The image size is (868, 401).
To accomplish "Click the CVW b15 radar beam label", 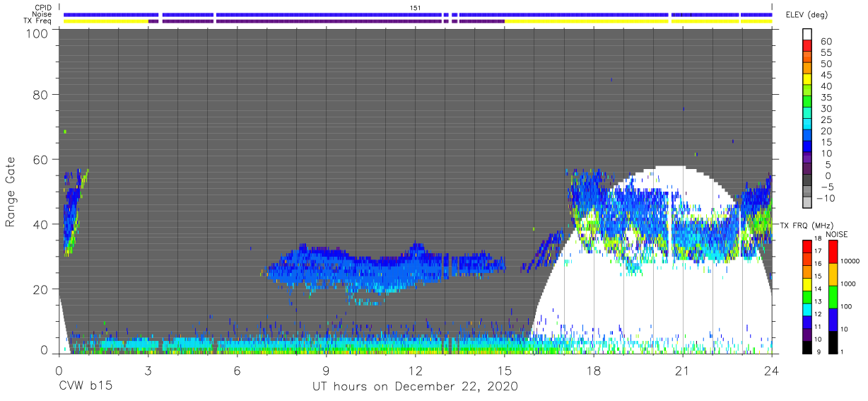I will (85, 387).
